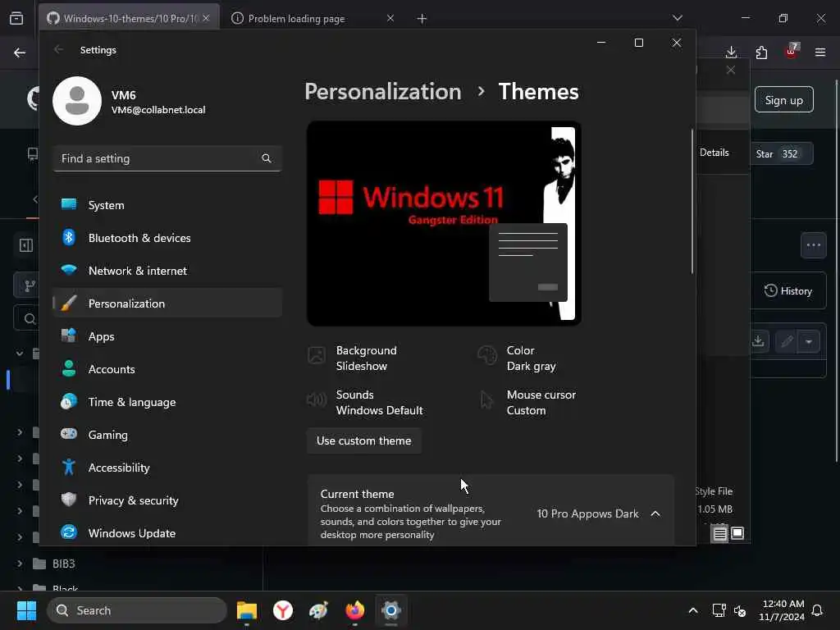Image resolution: width=840 pixels, height=630 pixels.
Task: Open Background Slideshow option
Action: click(354, 358)
